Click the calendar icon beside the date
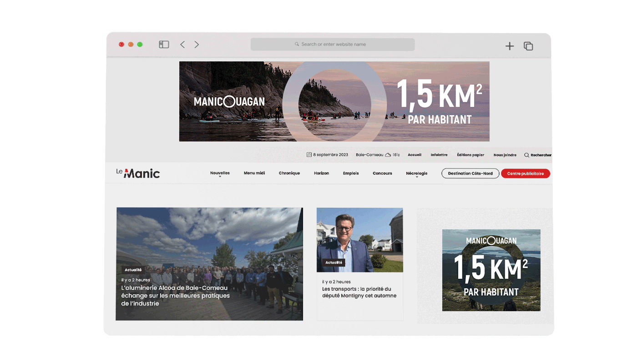Viewport: 637px width, 364px height. [x=309, y=155]
